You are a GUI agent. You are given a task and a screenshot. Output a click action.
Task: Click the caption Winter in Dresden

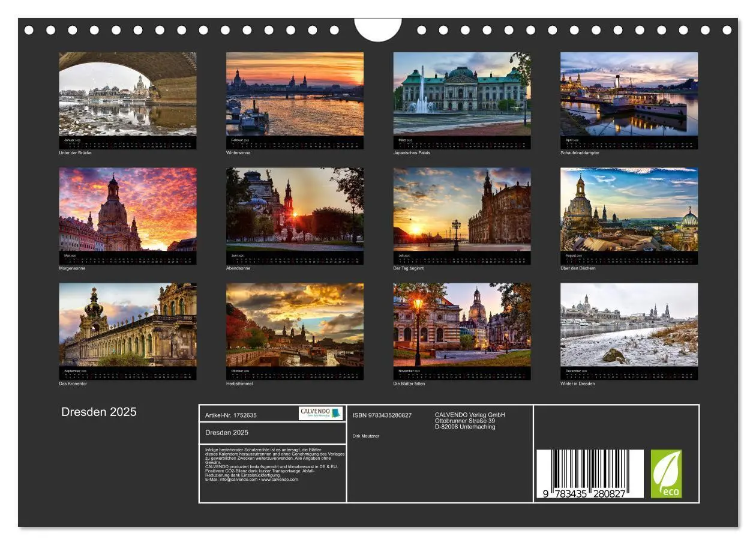click(578, 384)
